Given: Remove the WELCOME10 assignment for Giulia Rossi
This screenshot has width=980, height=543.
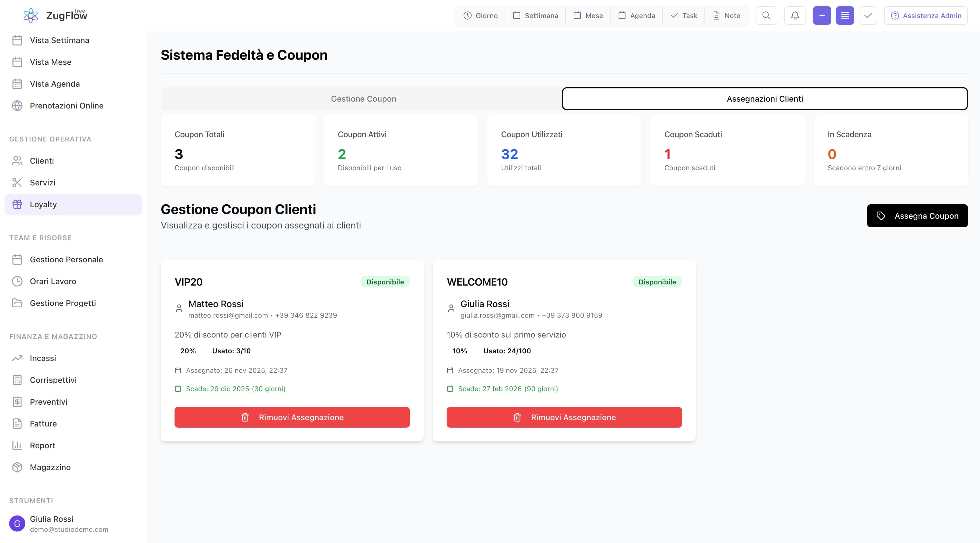Looking at the screenshot, I should pos(564,417).
